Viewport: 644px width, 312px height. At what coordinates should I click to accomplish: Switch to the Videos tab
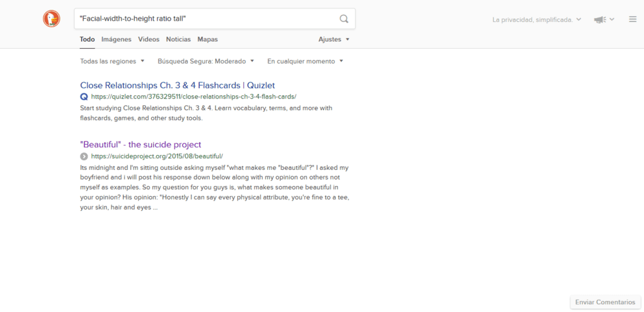click(x=149, y=39)
